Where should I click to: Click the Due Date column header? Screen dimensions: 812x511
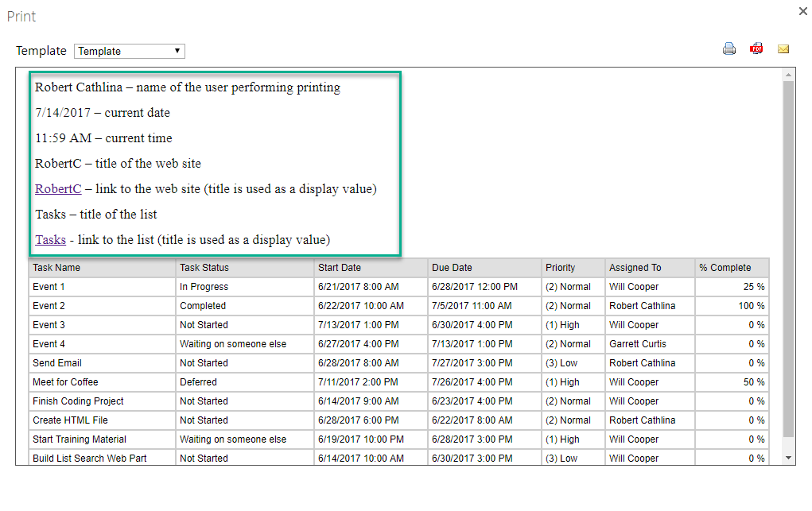click(x=484, y=268)
